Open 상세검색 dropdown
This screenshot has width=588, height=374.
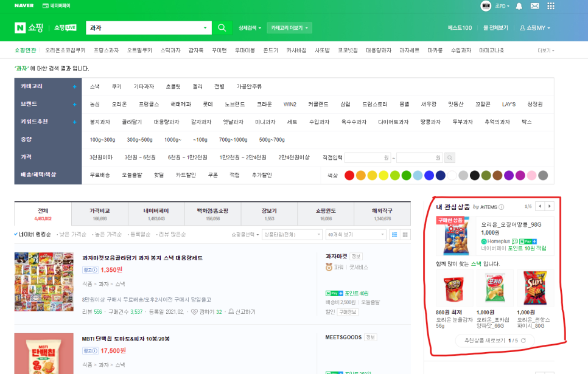click(250, 28)
